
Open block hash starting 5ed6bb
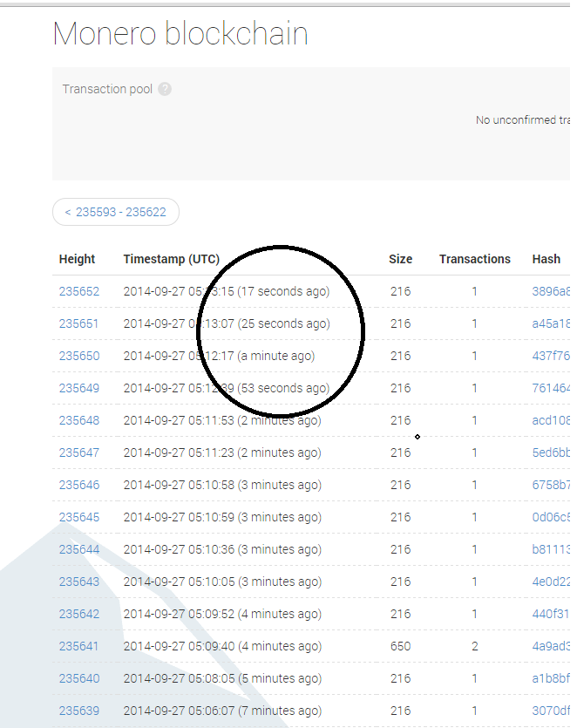pos(551,452)
